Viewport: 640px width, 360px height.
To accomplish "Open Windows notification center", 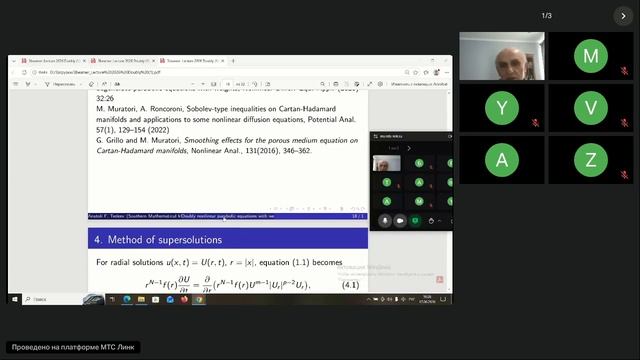I will click(x=443, y=299).
